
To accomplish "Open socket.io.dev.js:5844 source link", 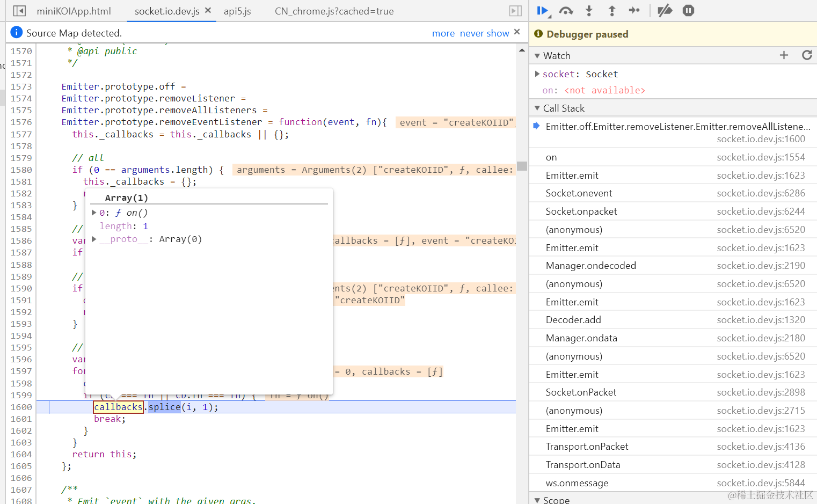I will [761, 483].
